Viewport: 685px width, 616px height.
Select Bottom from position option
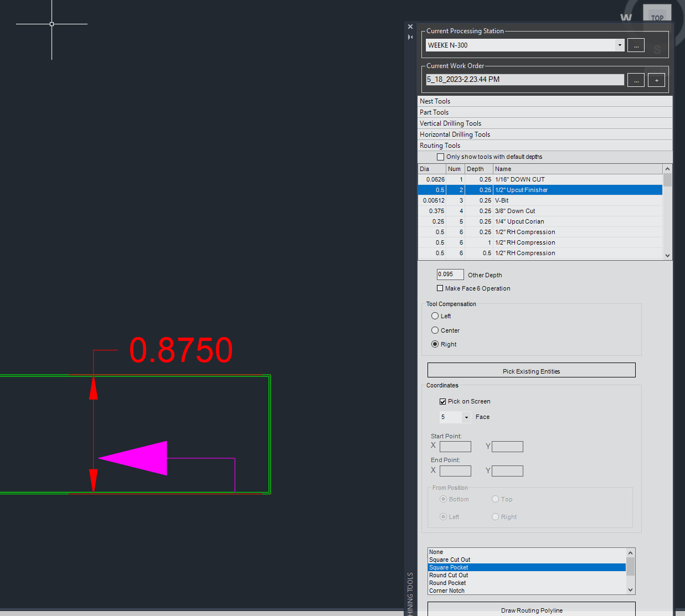pyautogui.click(x=443, y=499)
